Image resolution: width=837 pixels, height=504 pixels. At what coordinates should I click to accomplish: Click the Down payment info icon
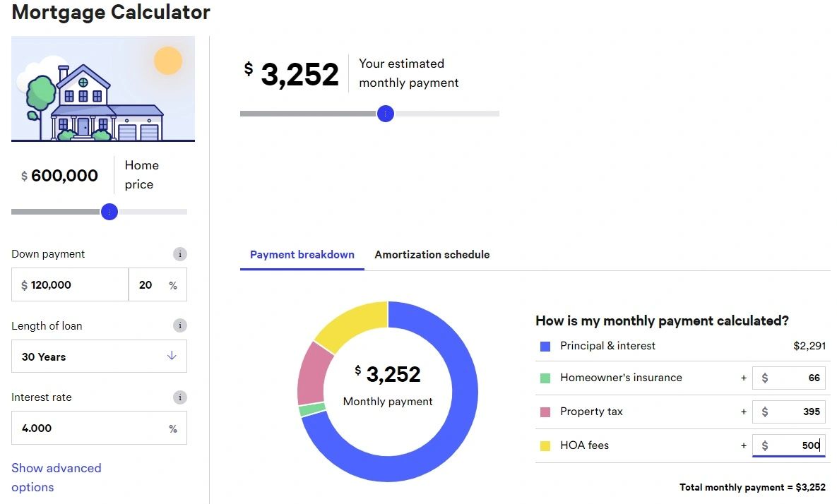pyautogui.click(x=180, y=254)
